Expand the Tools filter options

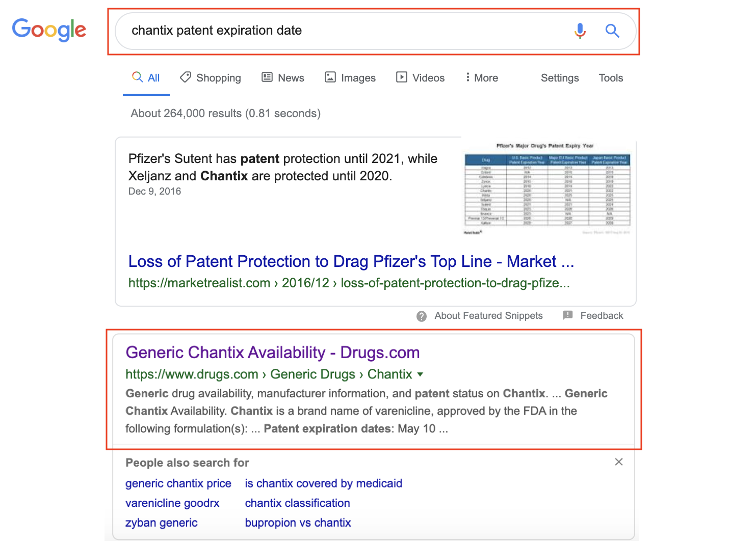pyautogui.click(x=611, y=78)
